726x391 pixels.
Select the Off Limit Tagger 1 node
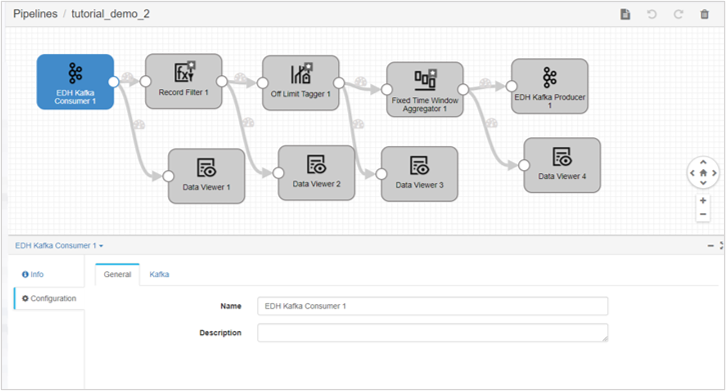[301, 83]
